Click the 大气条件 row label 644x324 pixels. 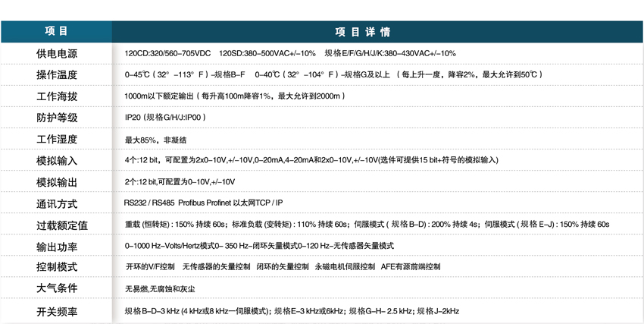point(57,289)
